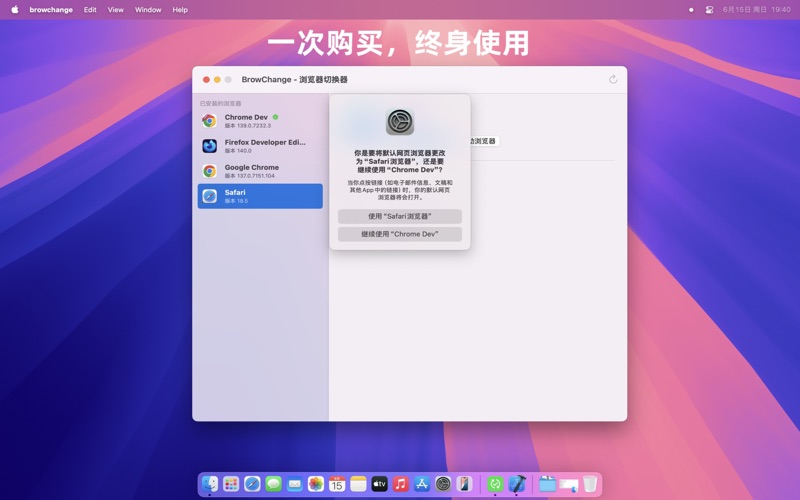The height and width of the screenshot is (500, 800).
Task: Open Calendar from the Dock
Action: pyautogui.click(x=337, y=484)
